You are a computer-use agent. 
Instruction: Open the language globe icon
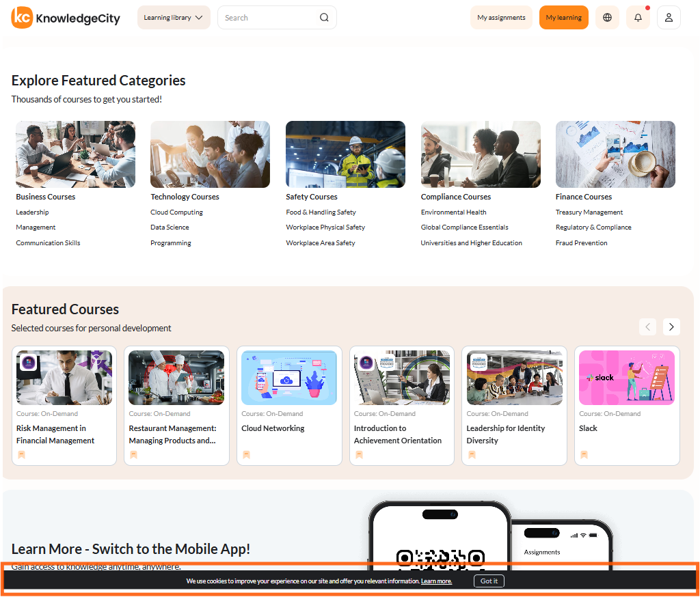[x=607, y=17]
